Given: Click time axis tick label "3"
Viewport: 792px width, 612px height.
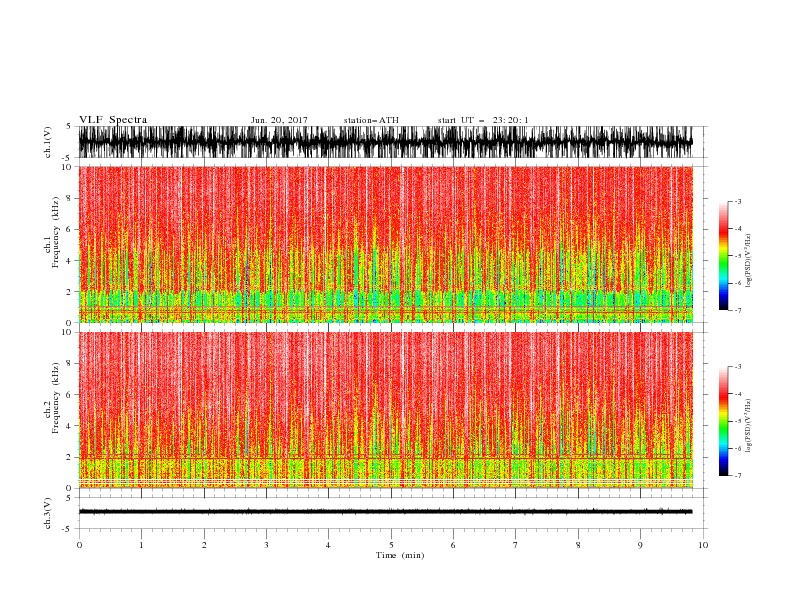Looking at the screenshot, I should click(x=266, y=545).
